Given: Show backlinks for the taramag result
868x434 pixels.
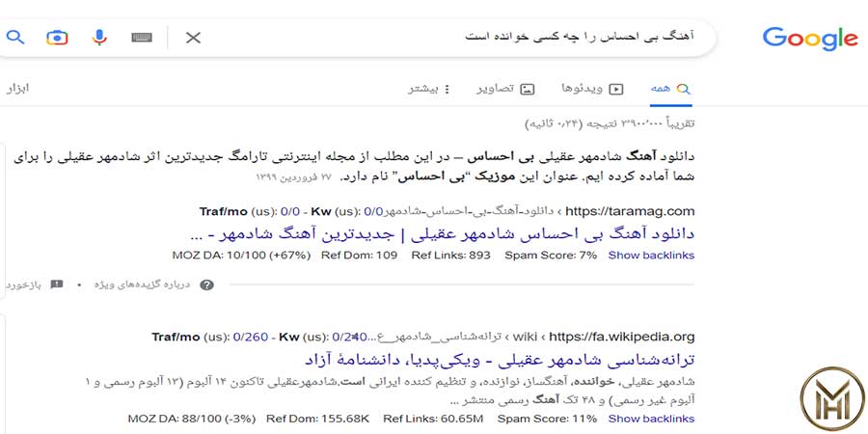Looking at the screenshot, I should pos(651,256).
